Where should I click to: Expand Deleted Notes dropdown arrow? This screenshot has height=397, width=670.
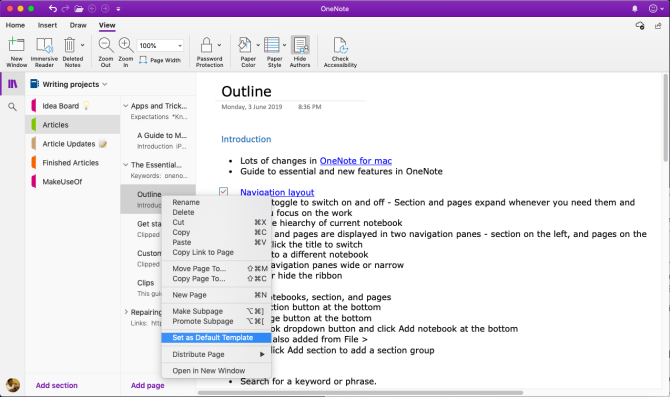pyautogui.click(x=82, y=45)
